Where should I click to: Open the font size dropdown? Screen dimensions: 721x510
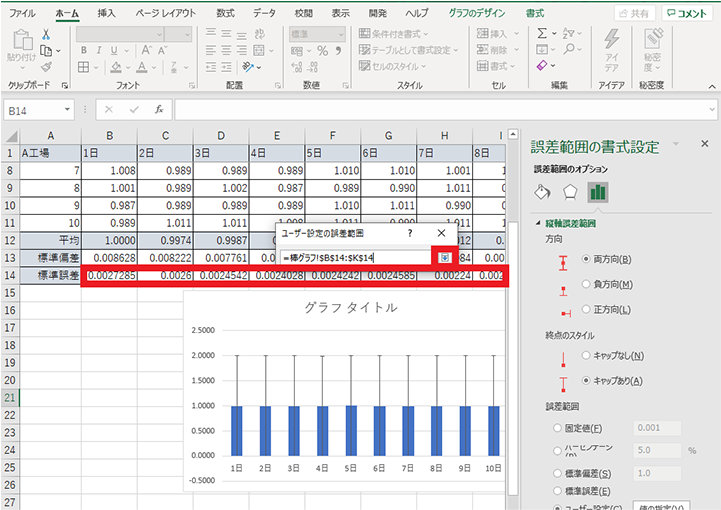pos(187,34)
